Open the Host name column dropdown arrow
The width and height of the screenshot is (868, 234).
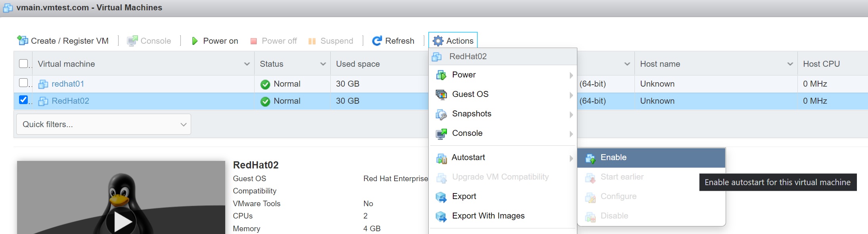(790, 64)
